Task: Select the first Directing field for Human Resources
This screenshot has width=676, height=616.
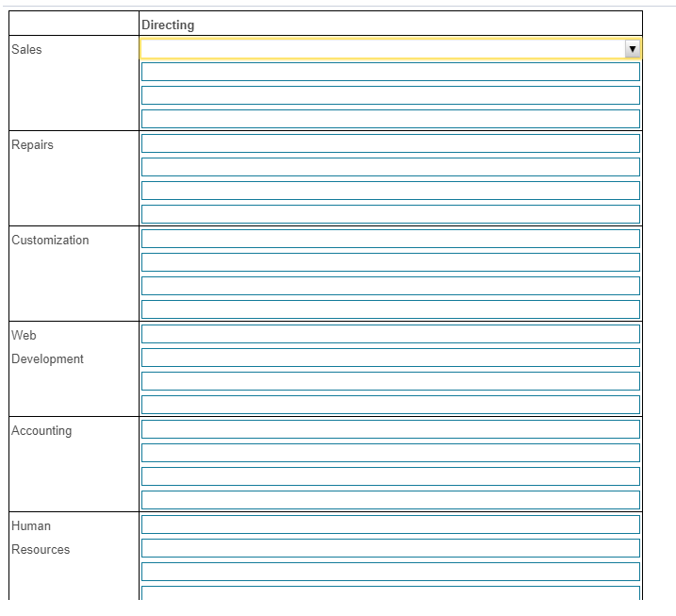Action: click(x=390, y=524)
